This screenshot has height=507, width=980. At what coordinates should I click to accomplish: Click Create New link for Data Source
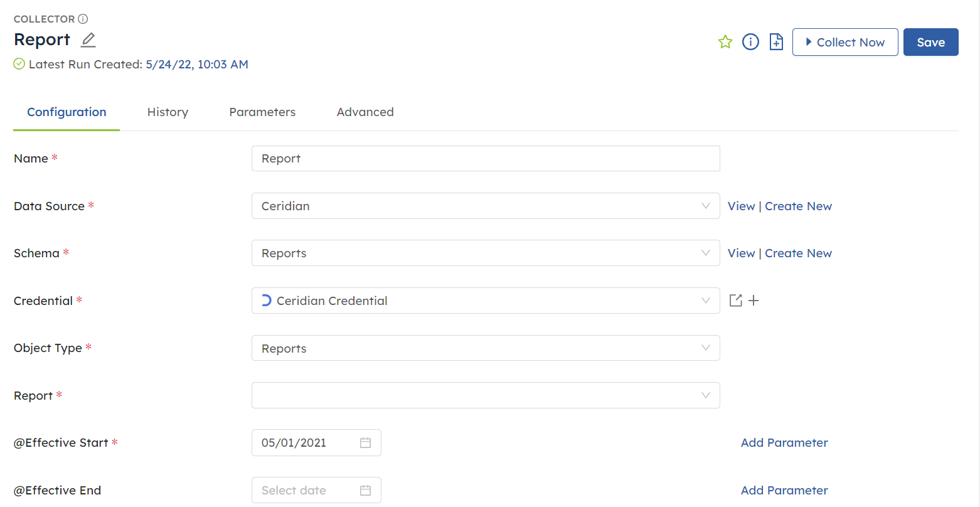click(x=798, y=206)
